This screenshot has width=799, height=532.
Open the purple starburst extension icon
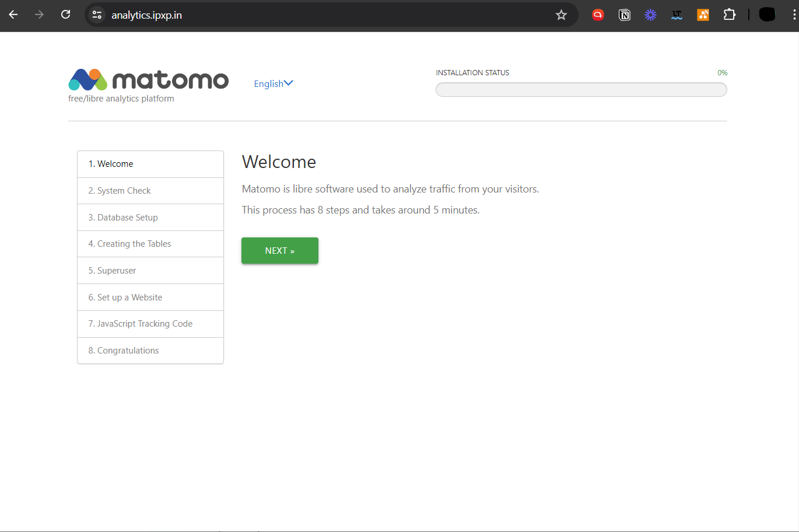coord(650,15)
